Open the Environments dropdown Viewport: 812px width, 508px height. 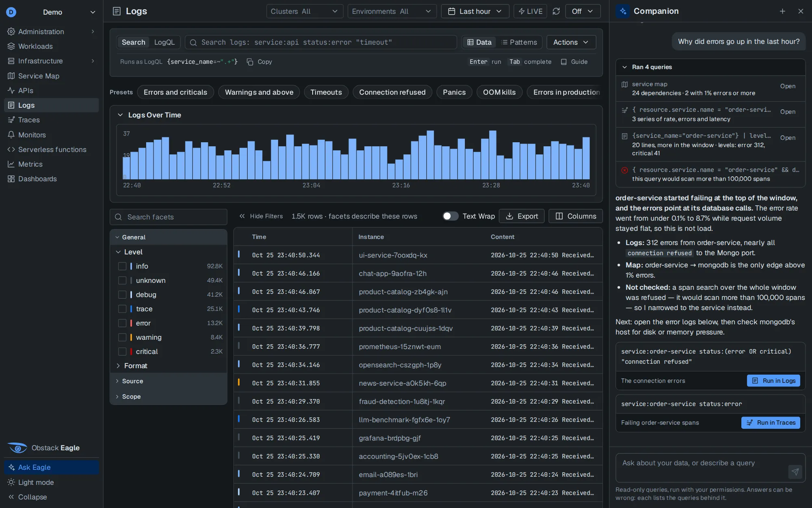(392, 11)
